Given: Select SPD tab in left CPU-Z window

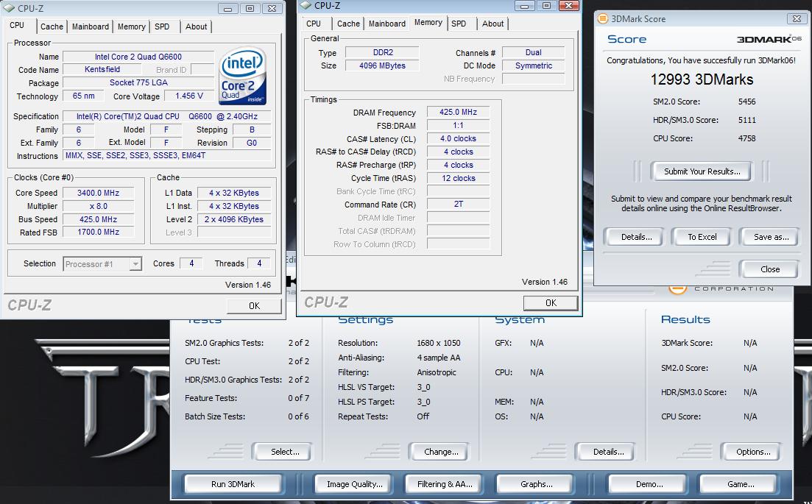Looking at the screenshot, I should (x=162, y=26).
